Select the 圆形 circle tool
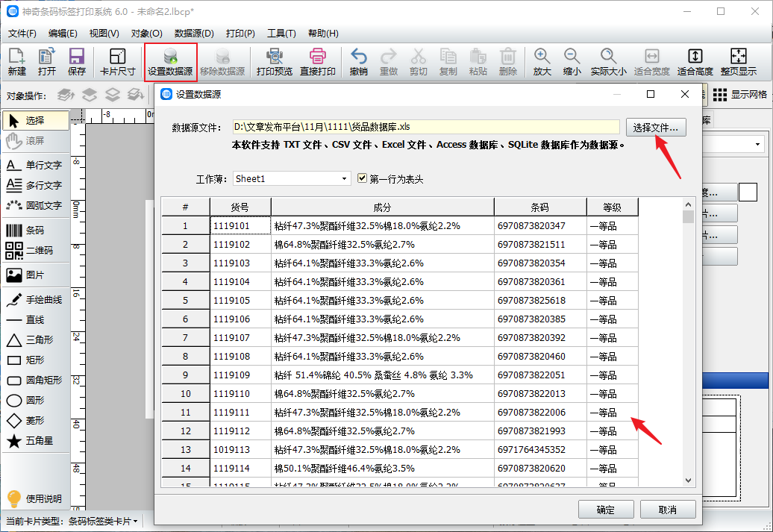The height and width of the screenshot is (532, 773). [36, 401]
